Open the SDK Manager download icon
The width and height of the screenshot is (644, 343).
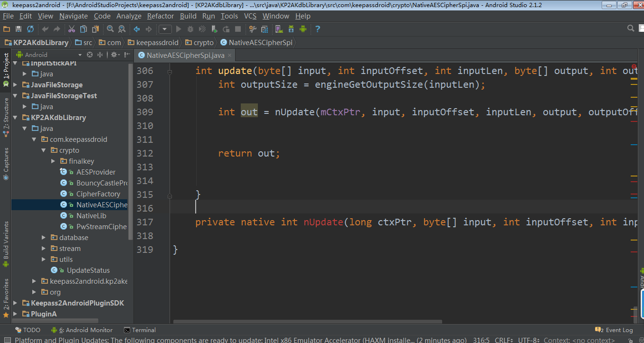[291, 29]
